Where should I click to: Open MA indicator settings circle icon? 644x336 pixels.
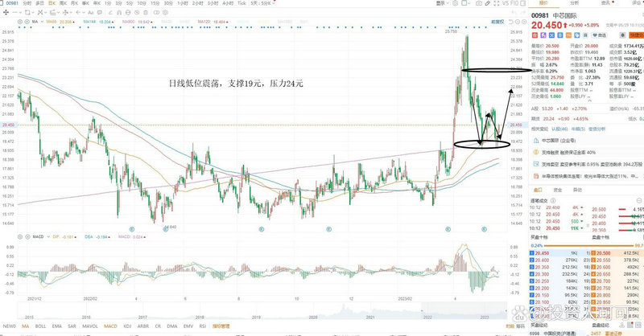19,22
